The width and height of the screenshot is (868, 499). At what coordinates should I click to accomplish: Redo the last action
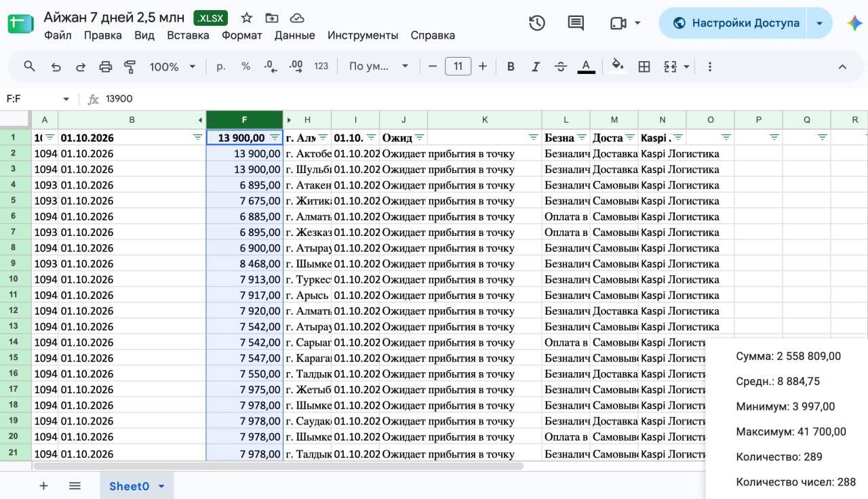click(81, 66)
